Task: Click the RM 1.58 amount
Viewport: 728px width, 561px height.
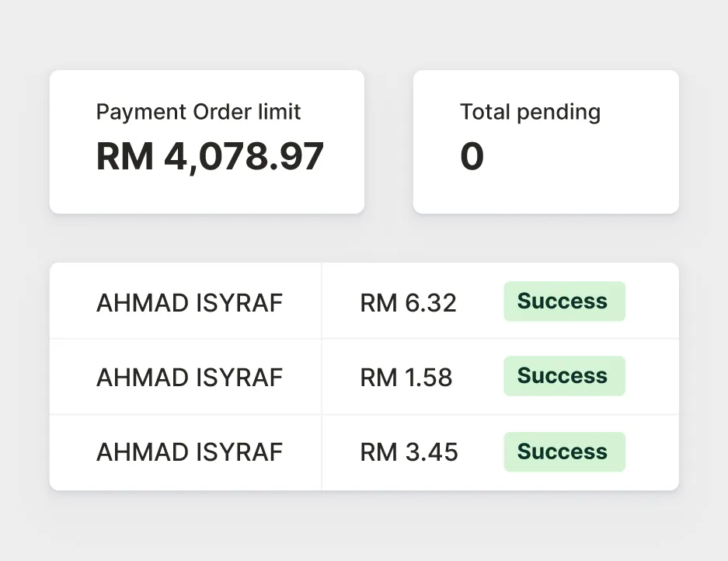Action: tap(406, 378)
